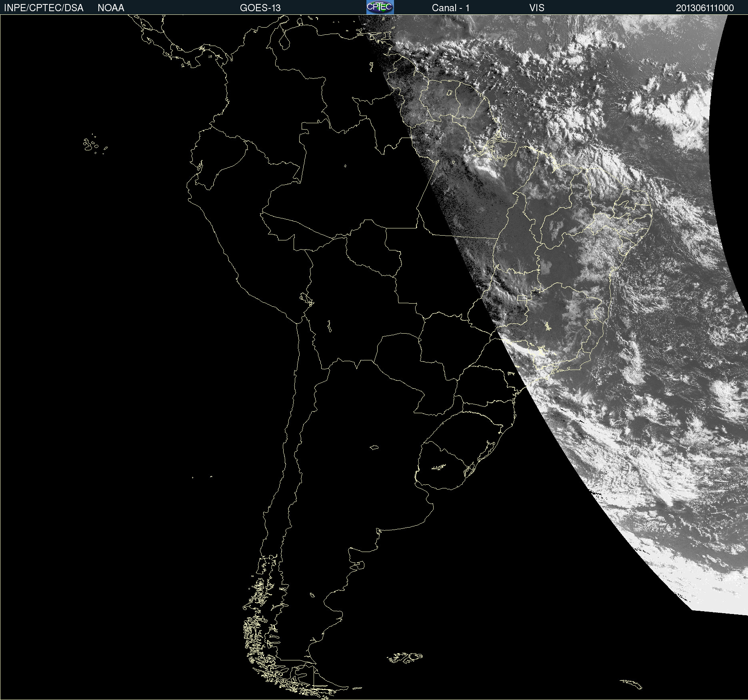Select the GOES-13 satellite label
Image resolution: width=748 pixels, height=700 pixels.
pyautogui.click(x=260, y=8)
